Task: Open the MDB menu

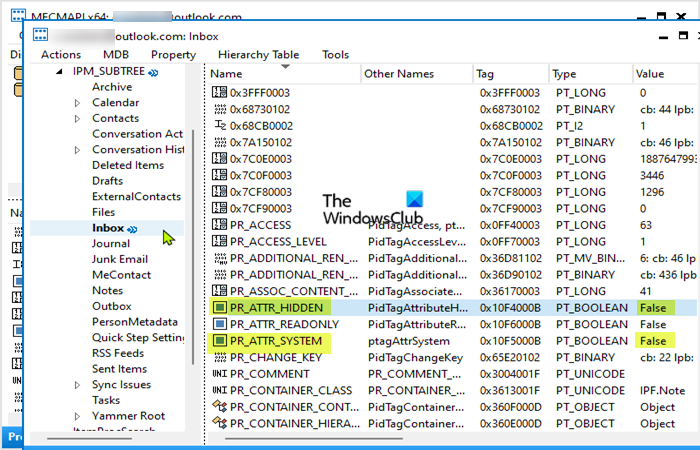Action: [116, 54]
